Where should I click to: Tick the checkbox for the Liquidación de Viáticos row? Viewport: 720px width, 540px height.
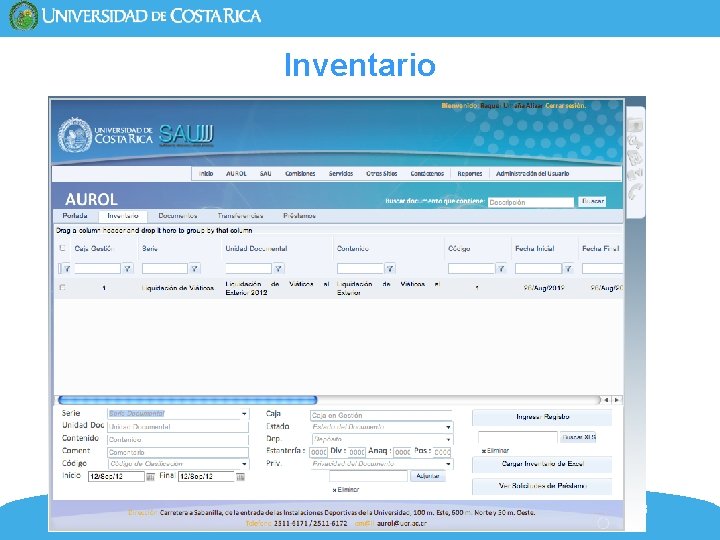pos(62,287)
